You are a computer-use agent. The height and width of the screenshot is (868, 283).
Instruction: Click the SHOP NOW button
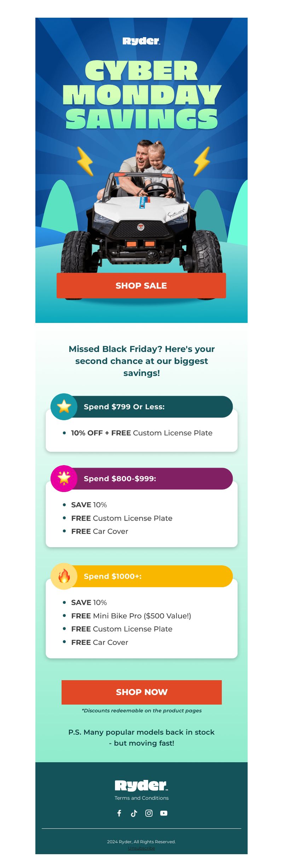click(141, 692)
